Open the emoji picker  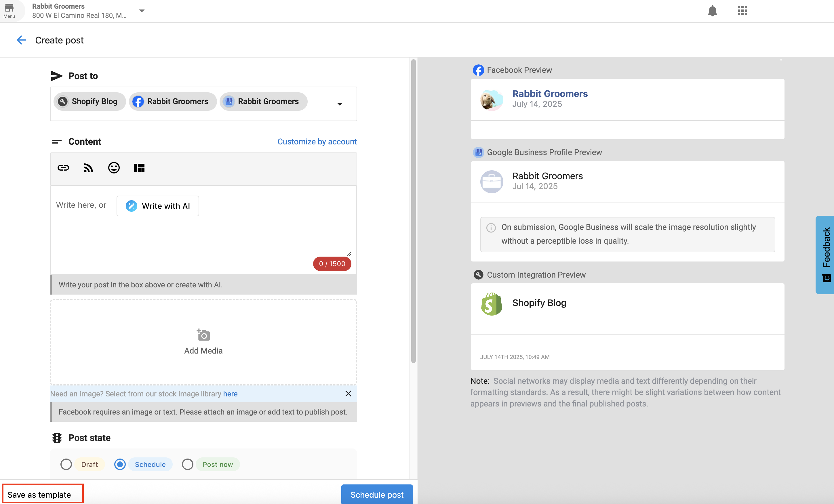tap(114, 168)
